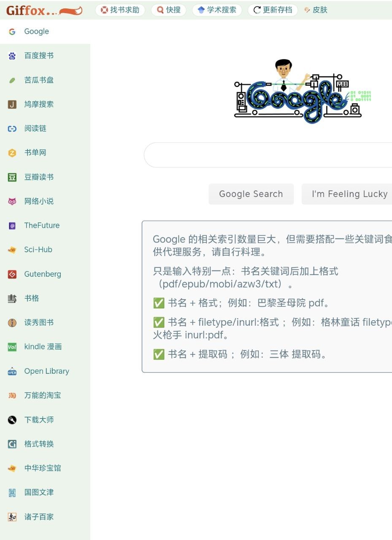Viewport: 392px width, 540px height.
Task: Open 快搜 quick search
Action: tap(169, 10)
